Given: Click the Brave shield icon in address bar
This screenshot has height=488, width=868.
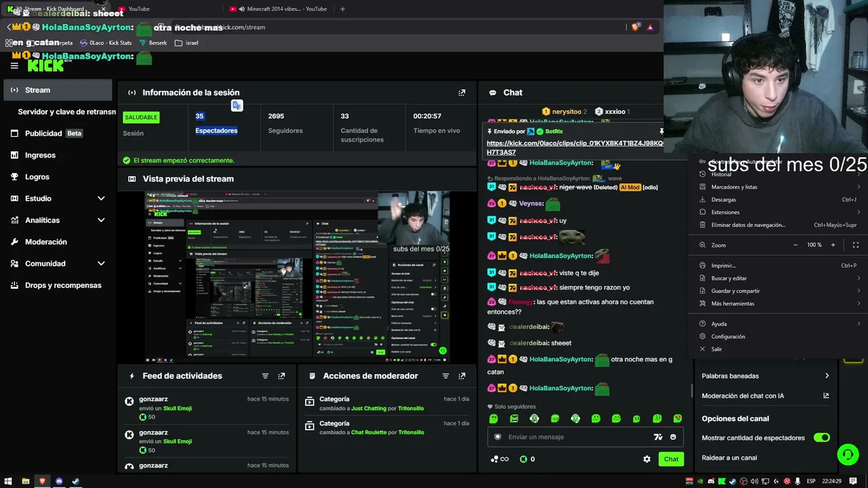Looking at the screenshot, I should coord(635,27).
